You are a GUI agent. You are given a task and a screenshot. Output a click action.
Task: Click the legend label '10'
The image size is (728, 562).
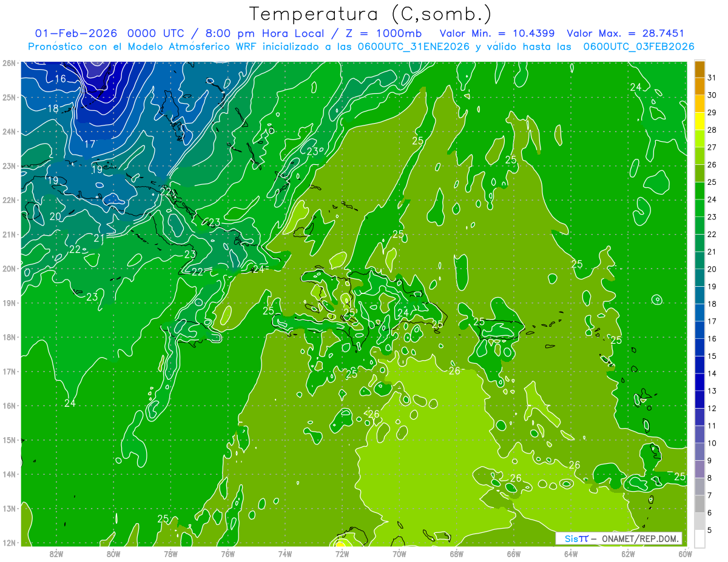point(712,443)
